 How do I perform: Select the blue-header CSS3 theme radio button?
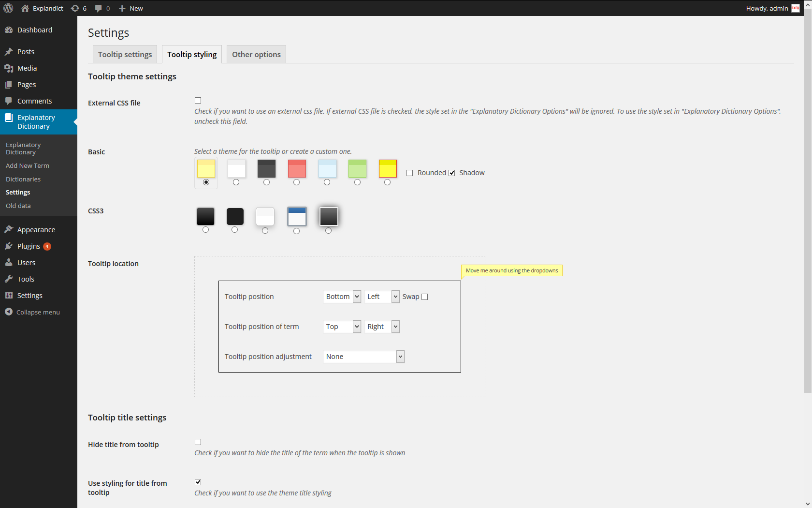[x=296, y=231]
